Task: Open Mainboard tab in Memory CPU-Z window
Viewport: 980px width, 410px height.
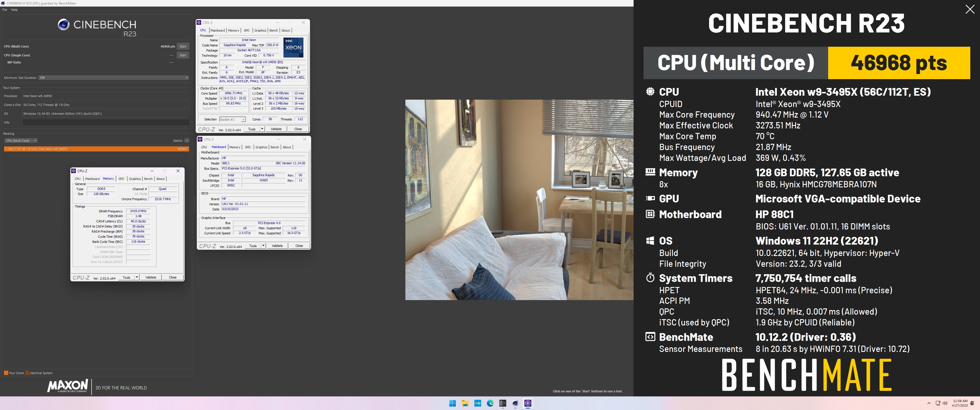Action: (92, 179)
